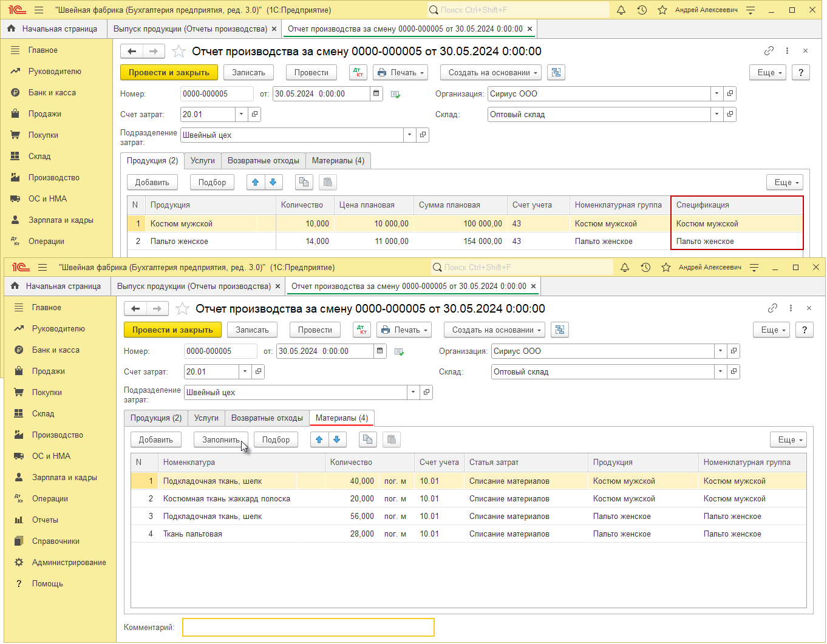Click help question button in lower window
The width and height of the screenshot is (827, 644).
(805, 330)
